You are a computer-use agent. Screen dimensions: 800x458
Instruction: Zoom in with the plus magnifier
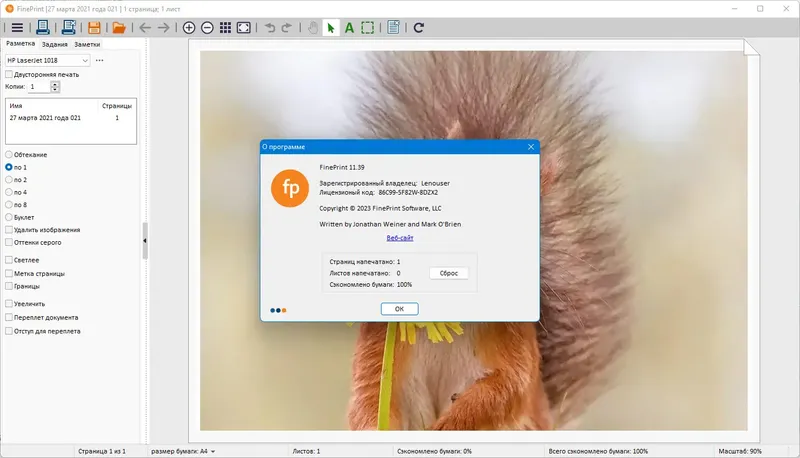pyautogui.click(x=189, y=28)
